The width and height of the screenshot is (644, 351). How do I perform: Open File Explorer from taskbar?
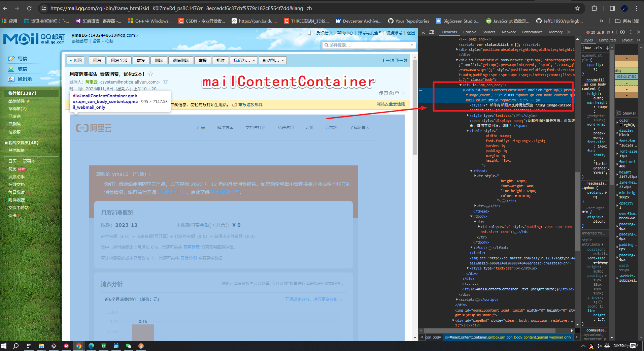tap(41, 346)
